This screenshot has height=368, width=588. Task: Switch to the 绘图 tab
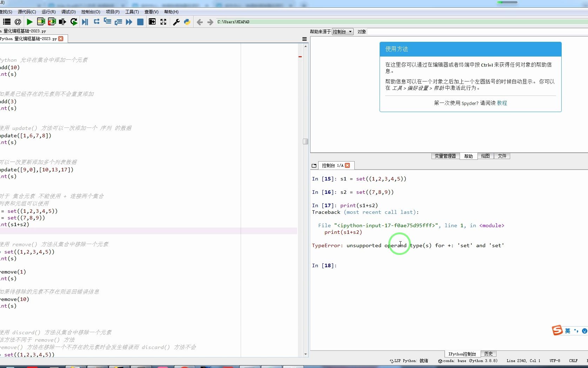pos(485,156)
